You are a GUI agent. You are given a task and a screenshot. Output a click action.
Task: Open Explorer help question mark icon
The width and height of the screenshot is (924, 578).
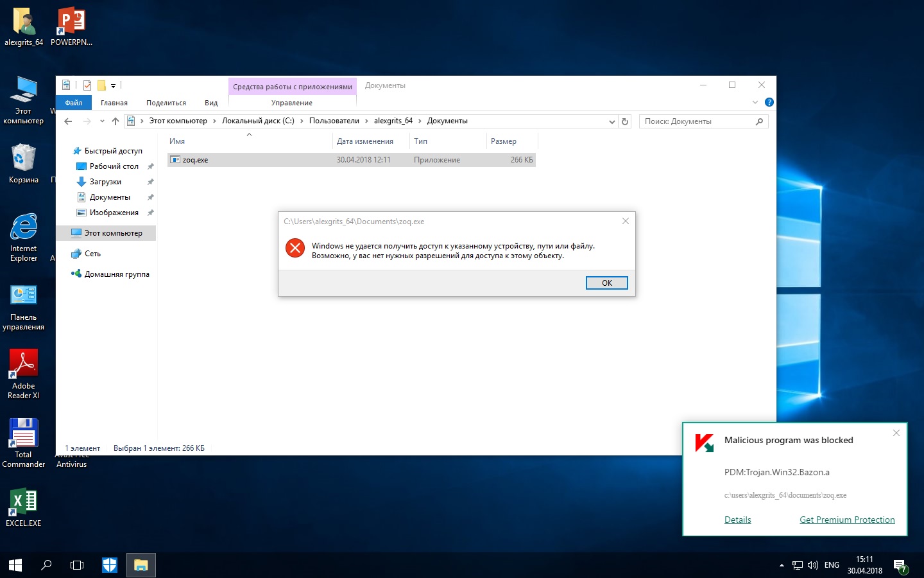[769, 103]
